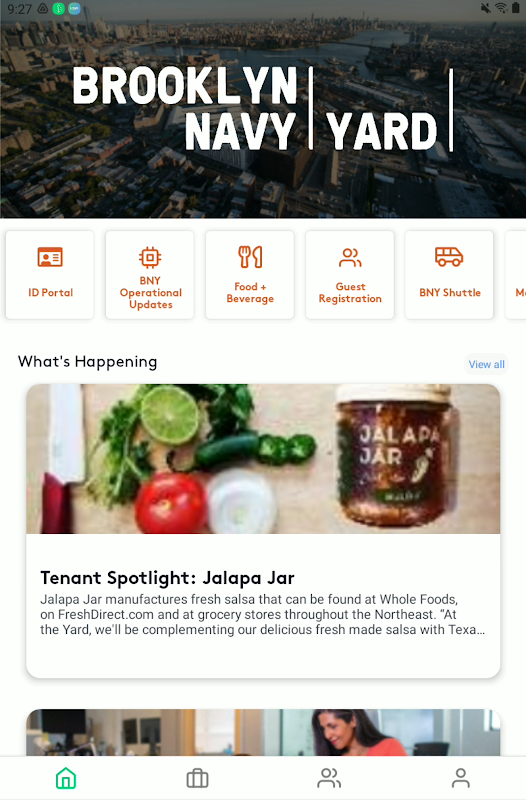Viewport: 526px width, 800px height.
Task: Click View all for What's Happening
Action: point(487,364)
